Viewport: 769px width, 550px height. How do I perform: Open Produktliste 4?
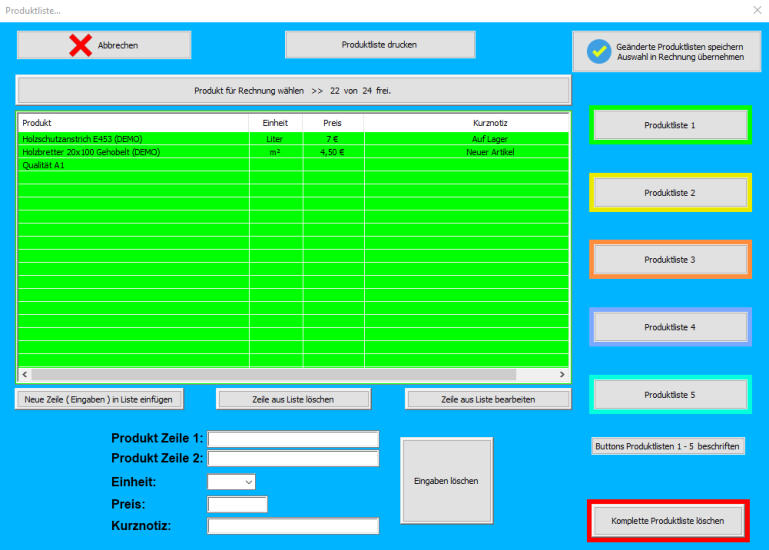pos(669,327)
